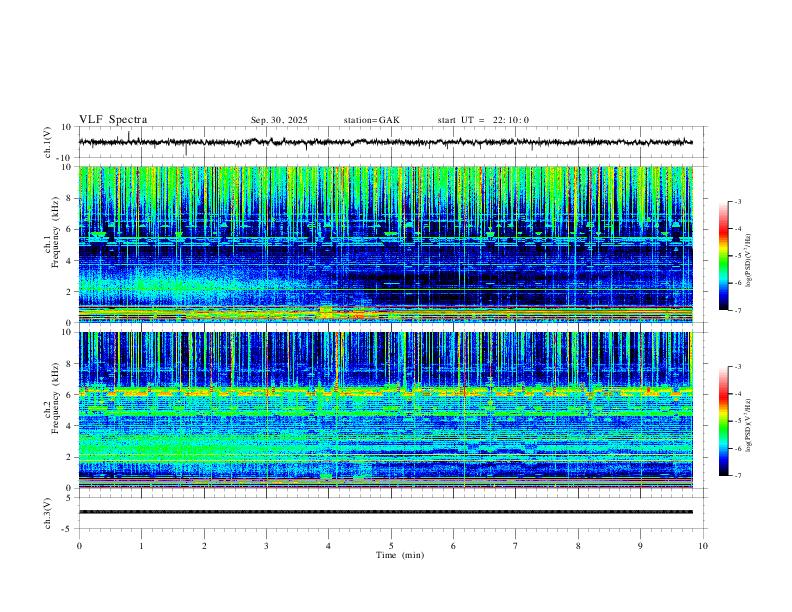The height and width of the screenshot is (612, 792).
Task: Click the "station=GAK" header label
Action: point(371,120)
